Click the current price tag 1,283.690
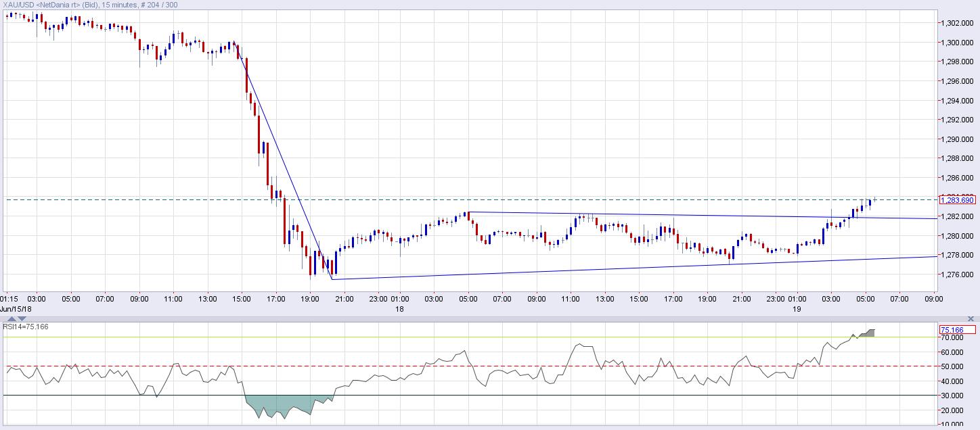This screenshot has height=430, width=980. point(957,200)
